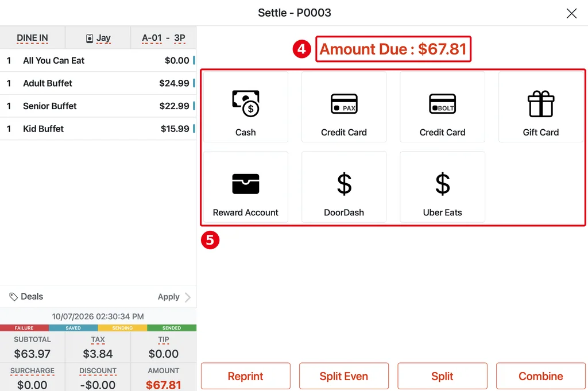Select the Senior Buffet line item

[x=98, y=106]
